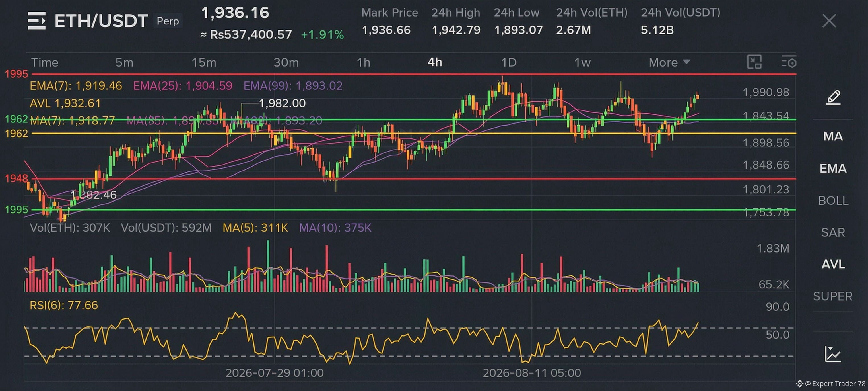868x391 pixels.
Task: Select the 1w timeframe
Action: click(583, 62)
